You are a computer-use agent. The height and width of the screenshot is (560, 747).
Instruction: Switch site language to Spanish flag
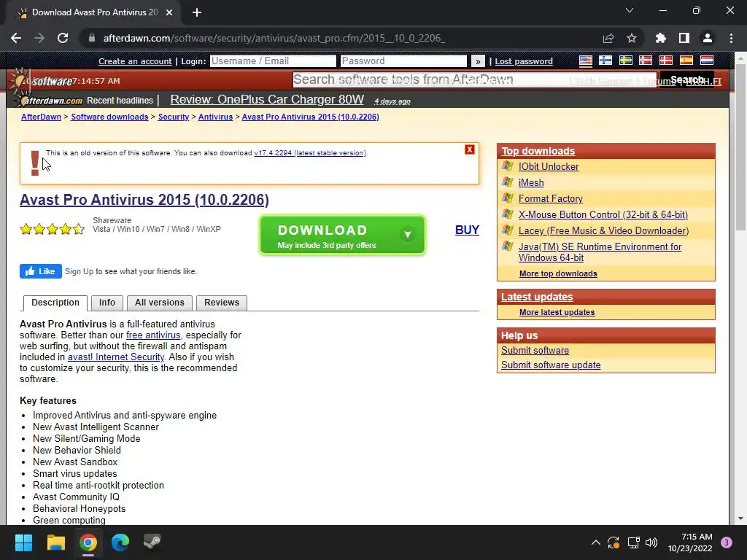pos(686,61)
